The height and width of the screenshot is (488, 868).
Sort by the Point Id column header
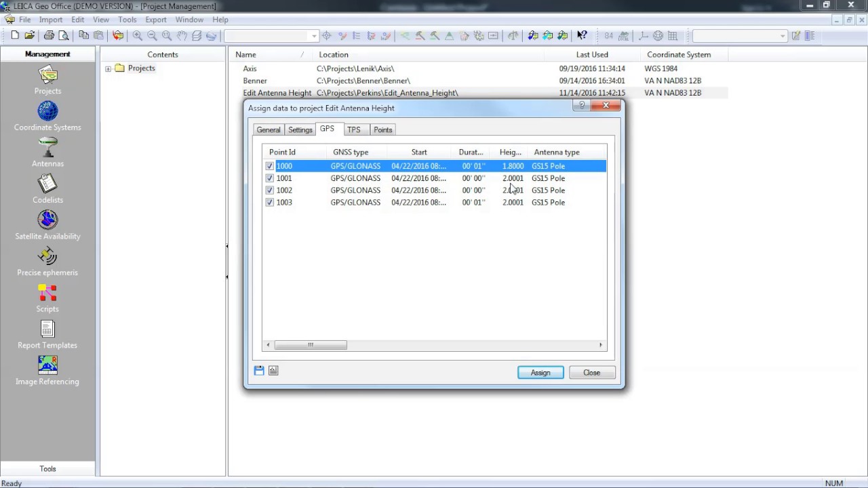click(x=294, y=152)
